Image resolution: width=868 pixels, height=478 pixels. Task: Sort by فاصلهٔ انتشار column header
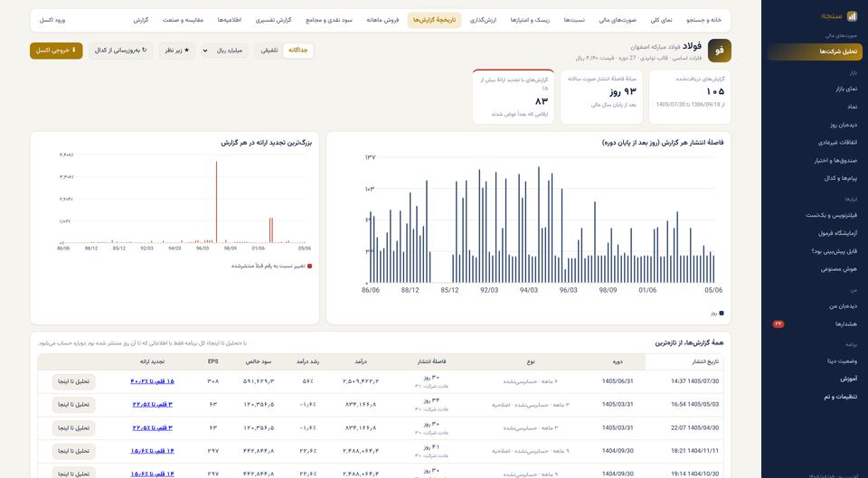431,361
